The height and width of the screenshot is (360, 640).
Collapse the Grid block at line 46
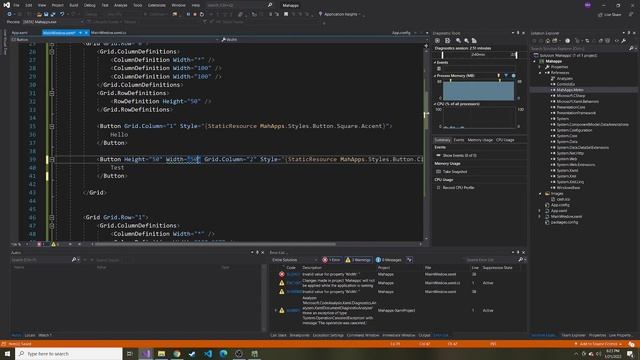[52, 217]
